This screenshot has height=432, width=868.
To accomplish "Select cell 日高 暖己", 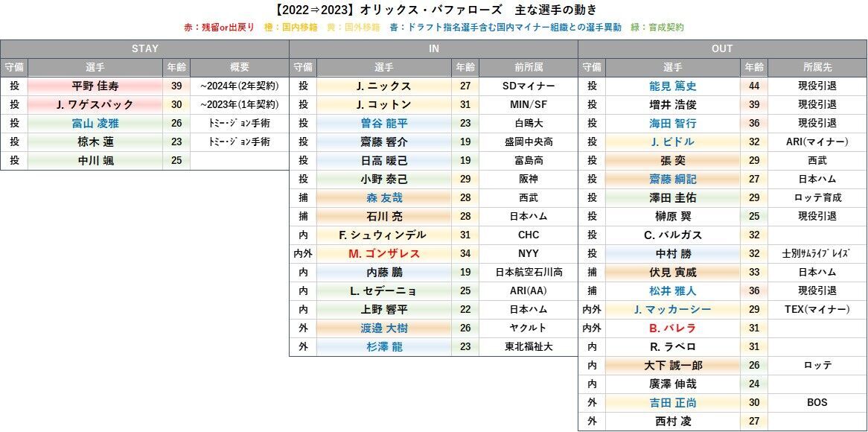I will (x=383, y=161).
